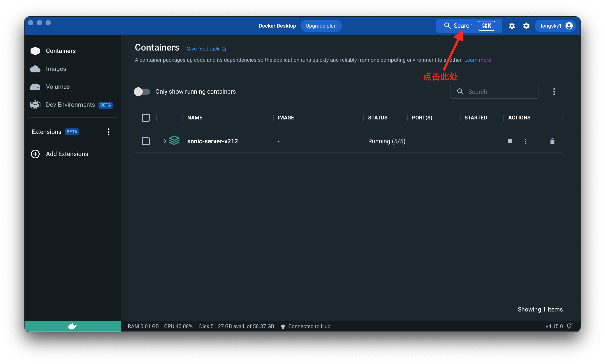Click the Extensions BETA badge

coord(72,132)
